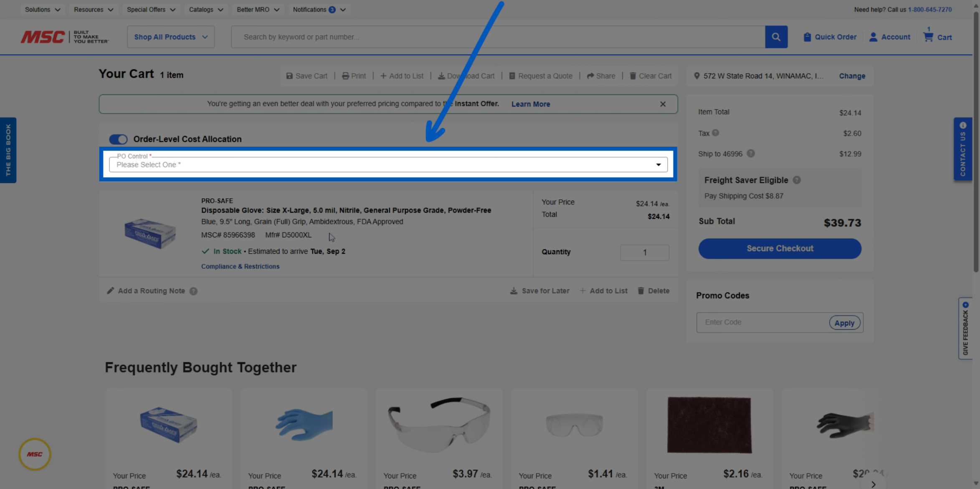Click the Add to List link under the glove item
Viewport: 980px width, 489px height.
click(x=603, y=290)
